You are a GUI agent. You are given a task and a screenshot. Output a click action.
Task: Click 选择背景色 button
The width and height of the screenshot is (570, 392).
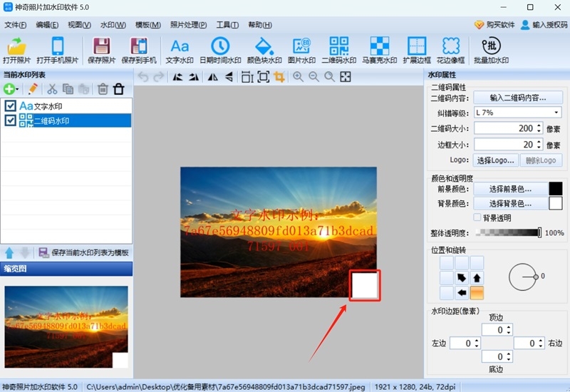(x=510, y=203)
